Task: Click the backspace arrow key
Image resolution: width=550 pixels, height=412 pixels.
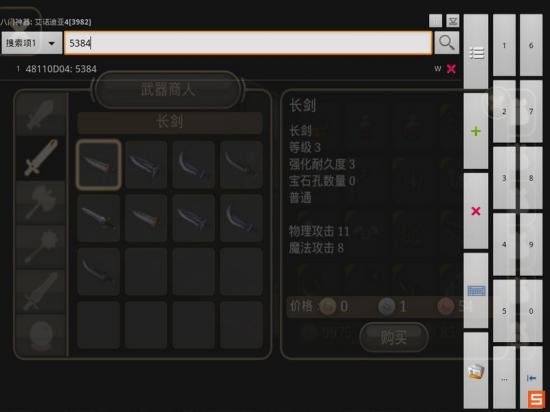Action: click(x=531, y=378)
